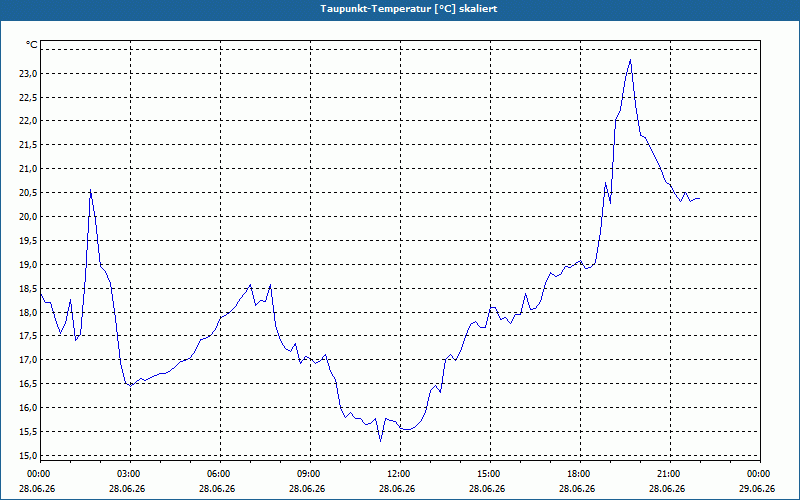Pick the 18,0 y-axis tick label

(29, 312)
